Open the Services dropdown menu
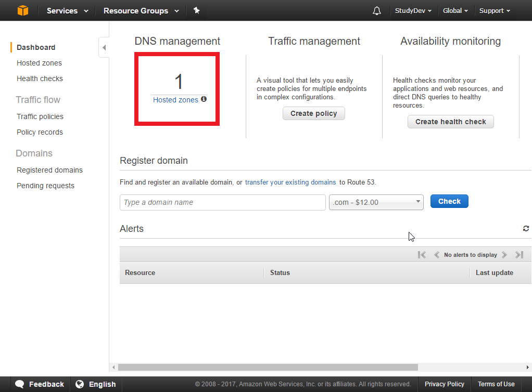The image size is (532, 392). pyautogui.click(x=67, y=10)
